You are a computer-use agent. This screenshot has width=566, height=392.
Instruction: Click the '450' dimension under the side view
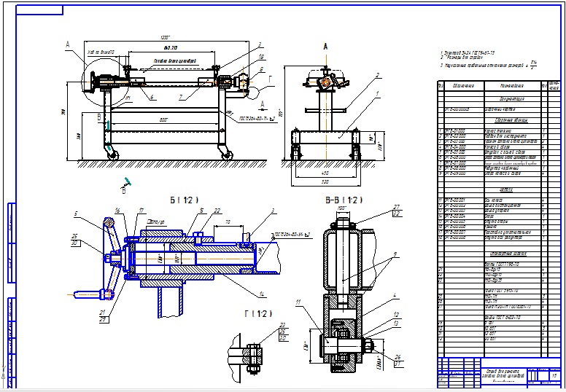(325, 173)
